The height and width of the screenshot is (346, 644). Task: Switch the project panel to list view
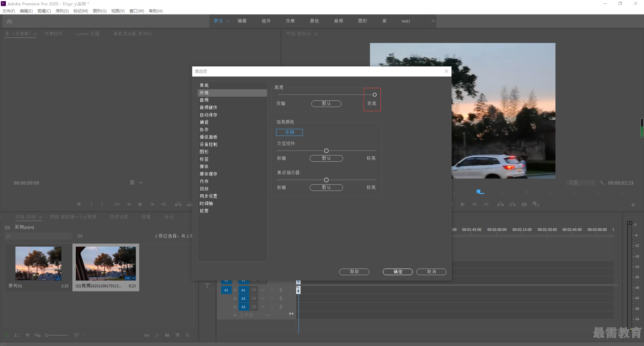click(17, 335)
